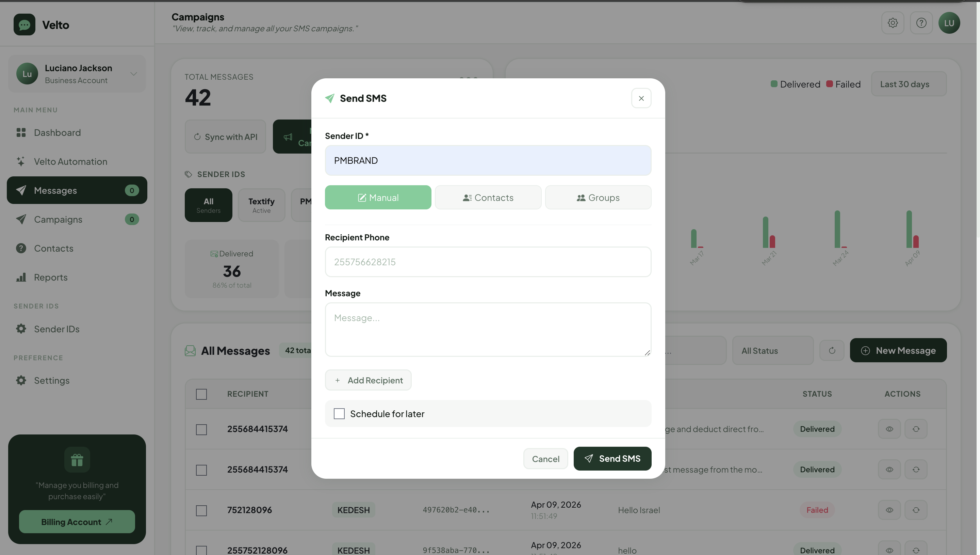
Task: Click the gift icon in billing card
Action: click(77, 460)
